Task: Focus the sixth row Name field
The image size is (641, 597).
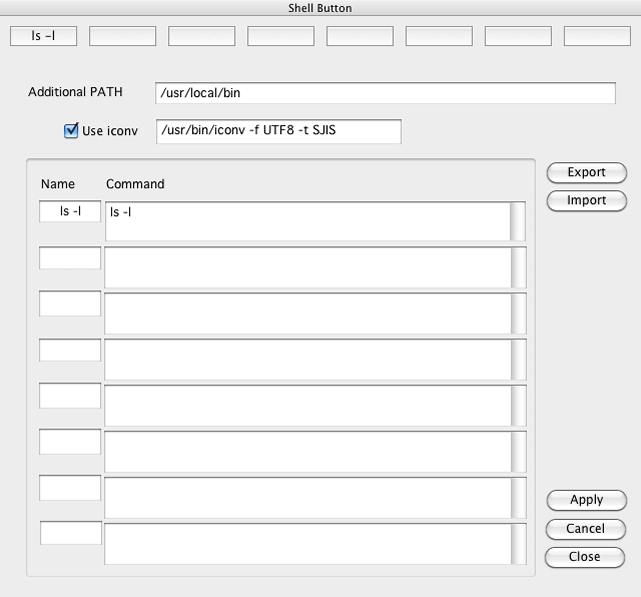Action: pyautogui.click(x=70, y=442)
